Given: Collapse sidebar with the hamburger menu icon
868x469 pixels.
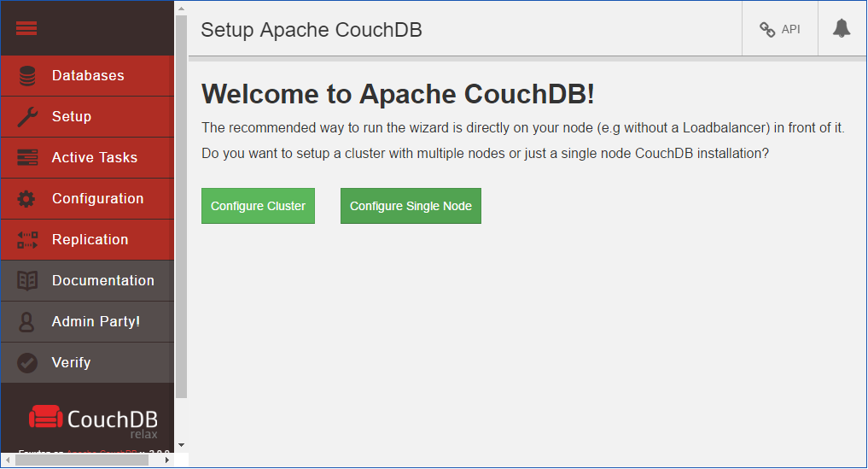Looking at the screenshot, I should point(26,28).
